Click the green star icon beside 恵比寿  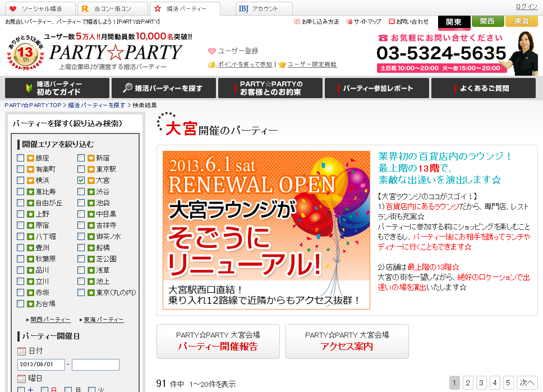[x=30, y=192]
